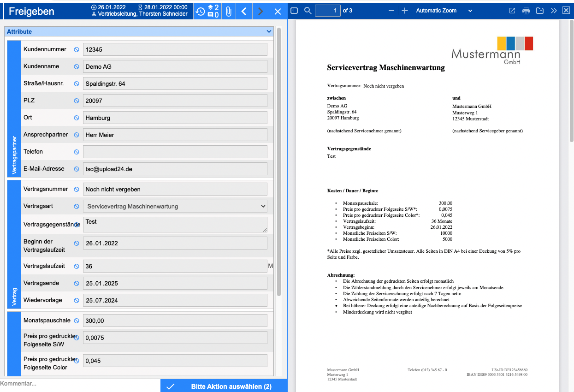The height and width of the screenshot is (392, 574).
Task: Click read-only icon next to Kundenname
Action: (x=77, y=66)
